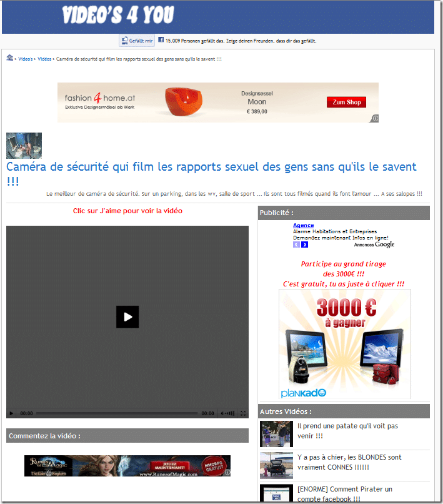Open the video 'Y a pas à chier, les BLONDES…'
Image resolution: width=443 pixels, height=504 pixels.
349,462
